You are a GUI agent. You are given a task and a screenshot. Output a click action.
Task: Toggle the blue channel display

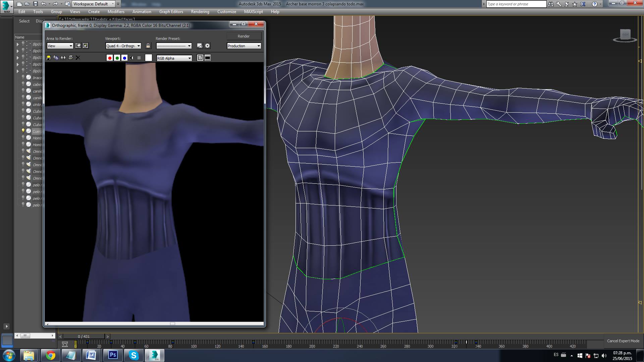[x=124, y=58]
